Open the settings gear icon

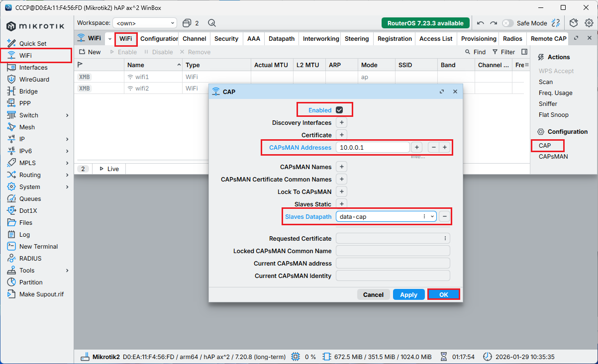[589, 23]
